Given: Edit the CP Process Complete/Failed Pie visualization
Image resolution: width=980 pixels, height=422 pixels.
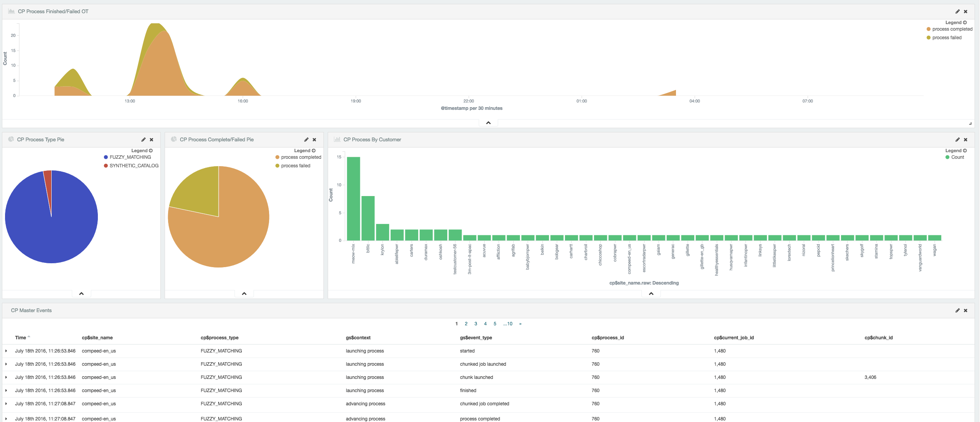Looking at the screenshot, I should 306,140.
